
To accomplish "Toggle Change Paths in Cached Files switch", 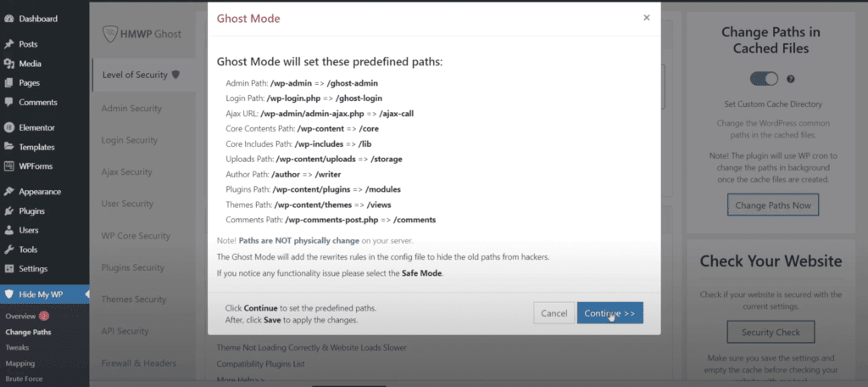I will coord(764,79).
